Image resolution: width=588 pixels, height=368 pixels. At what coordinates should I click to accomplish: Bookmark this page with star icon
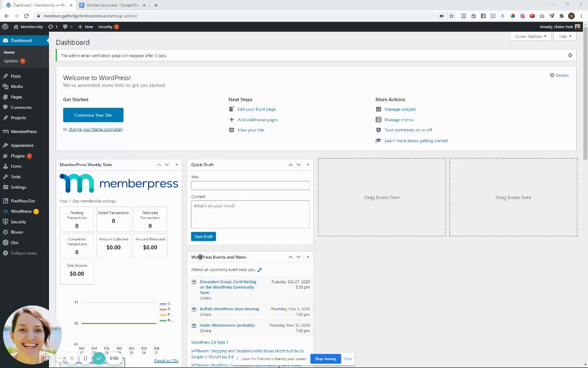[x=452, y=16]
